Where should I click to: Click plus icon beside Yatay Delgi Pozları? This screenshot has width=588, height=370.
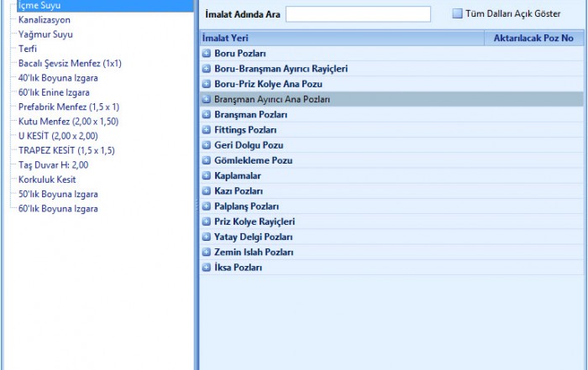pyautogui.click(x=207, y=237)
